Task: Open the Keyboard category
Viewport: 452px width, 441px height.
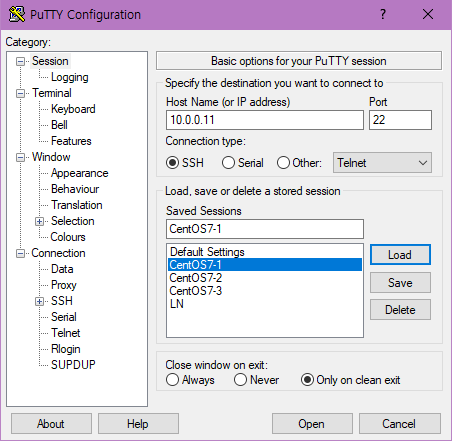Action: pyautogui.click(x=73, y=109)
